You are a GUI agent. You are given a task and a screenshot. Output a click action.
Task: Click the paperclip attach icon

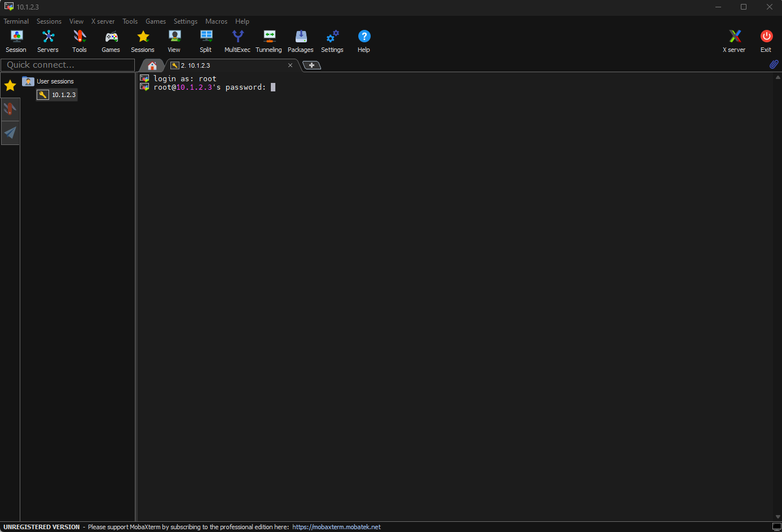tap(774, 64)
